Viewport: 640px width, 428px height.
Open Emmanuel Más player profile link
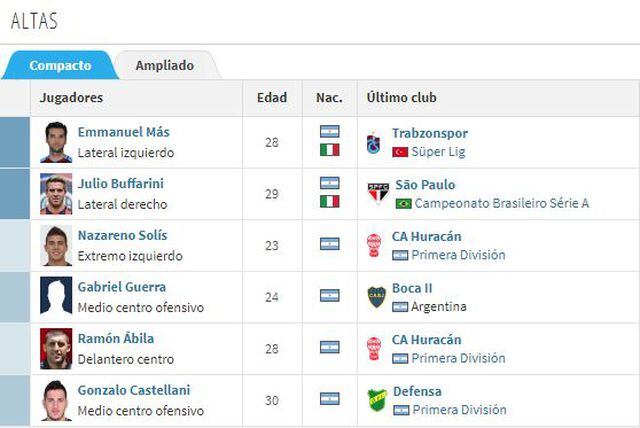pyautogui.click(x=123, y=132)
